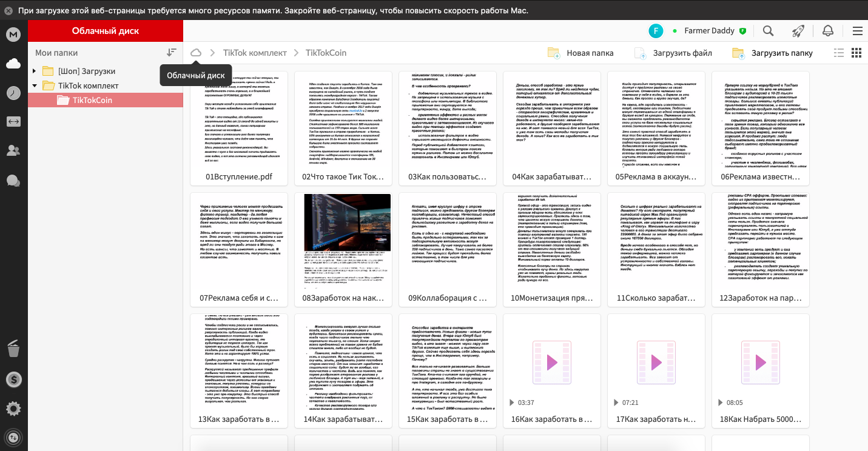The image size is (868, 451).
Task: Click the search magnifier icon
Action: 768,31
